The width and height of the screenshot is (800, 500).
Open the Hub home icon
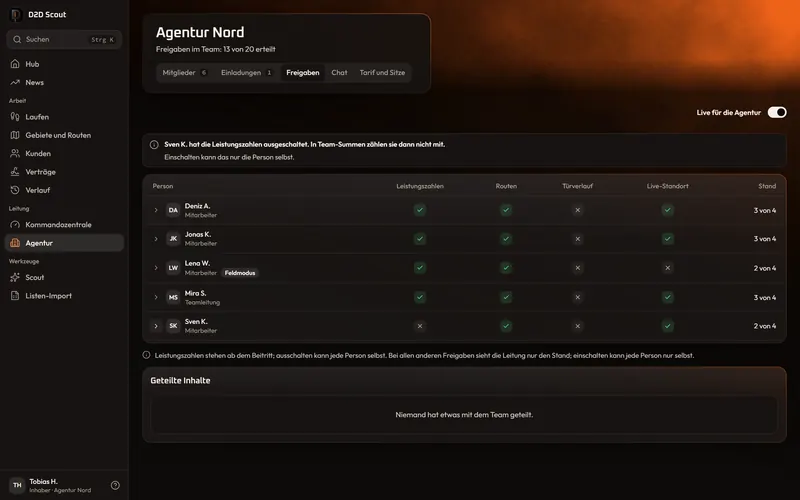click(x=15, y=64)
